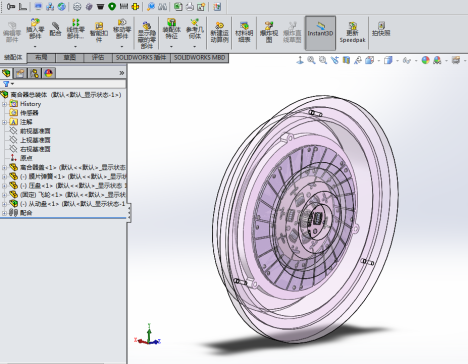Click the printer icon in the top toolbar
The height and width of the screenshot is (364, 468).
tap(190, 7)
